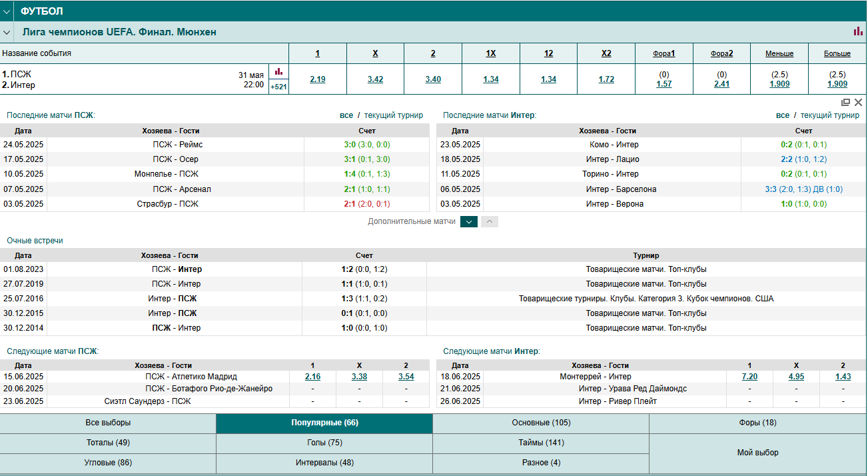Pick draw 3.38 for ПСЖ - Атлетико Мадрид

[359, 377]
